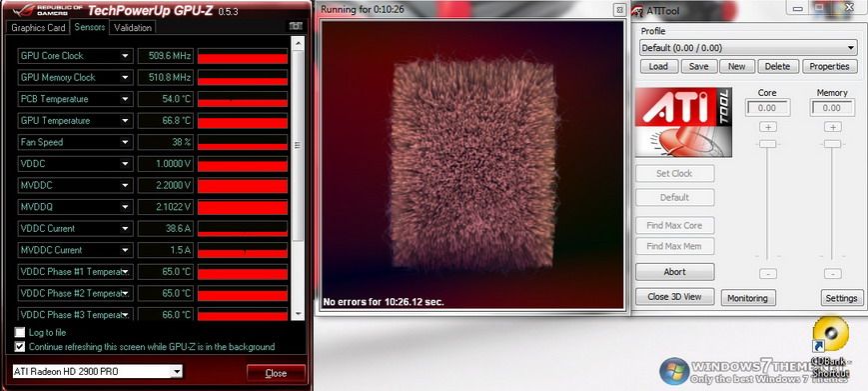This screenshot has height=391, width=868.
Task: Enable the Log to file checkbox
Action: tap(20, 332)
